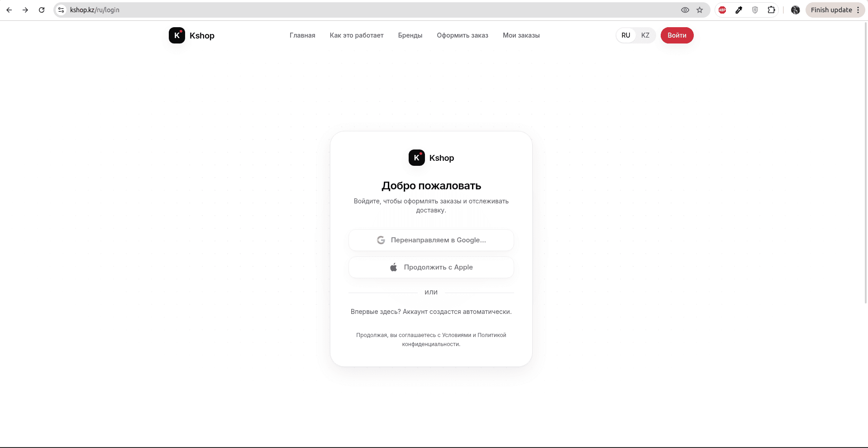Click the browser back arrow

tap(9, 10)
